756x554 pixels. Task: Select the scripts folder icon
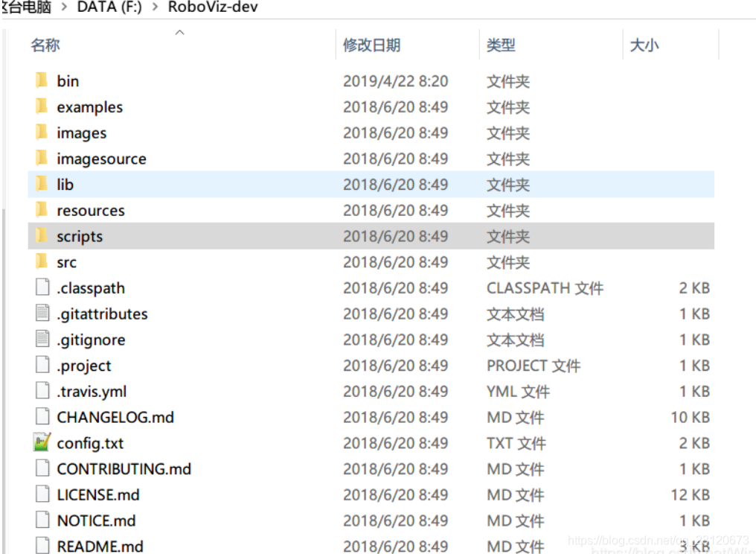tap(42, 236)
